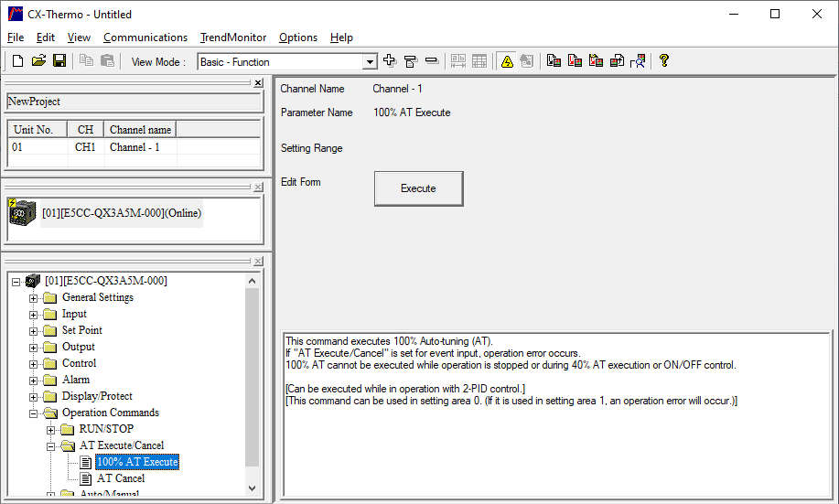Click the tree scrollbar up arrow
Viewport: 839px width, 504px height.
pos(252,281)
